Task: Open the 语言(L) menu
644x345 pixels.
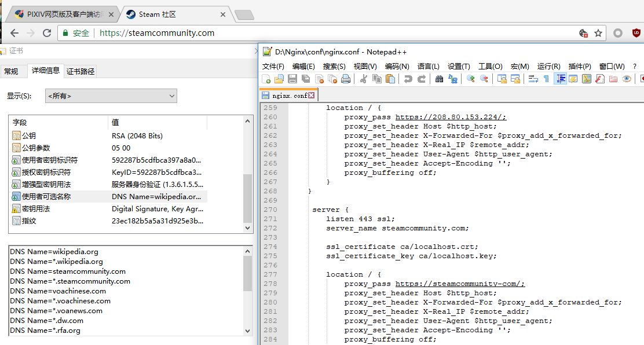Action: pyautogui.click(x=429, y=67)
